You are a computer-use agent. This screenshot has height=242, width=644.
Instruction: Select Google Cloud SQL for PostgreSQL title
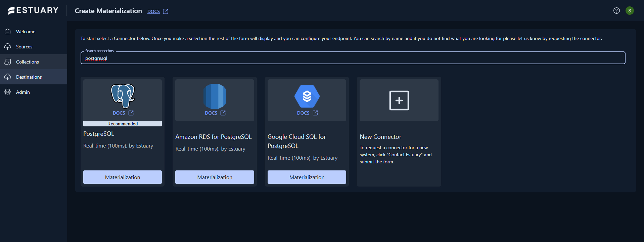click(297, 141)
